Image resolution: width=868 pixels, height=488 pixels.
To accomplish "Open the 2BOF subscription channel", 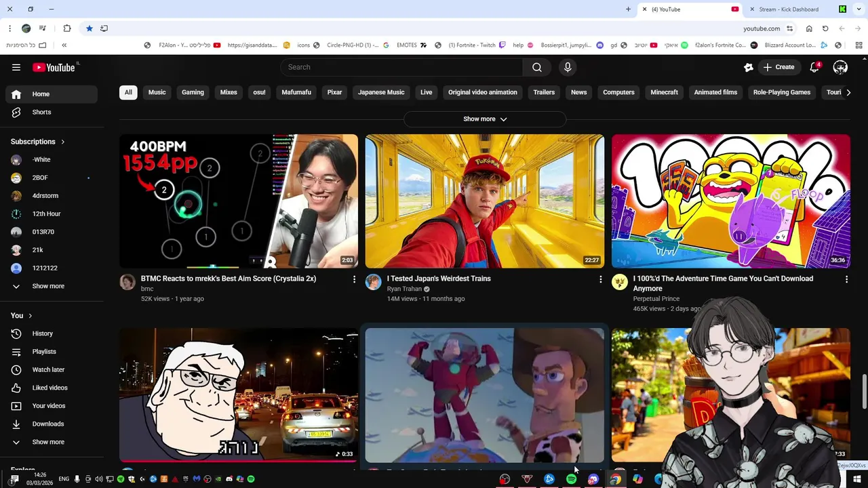I will point(51,178).
